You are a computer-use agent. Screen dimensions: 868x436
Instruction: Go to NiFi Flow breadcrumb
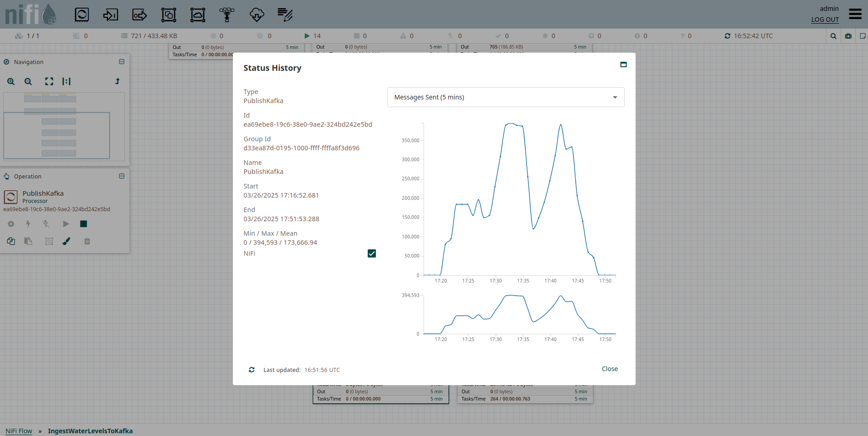click(x=19, y=431)
